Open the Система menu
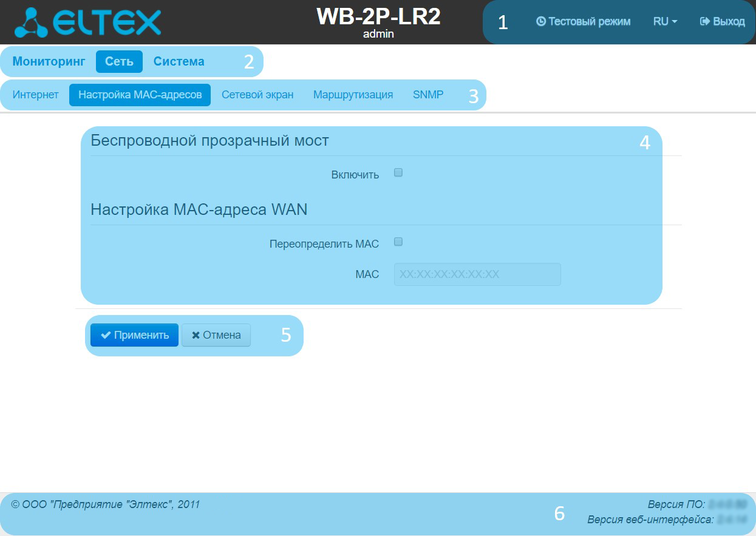This screenshot has height=536, width=756. 179,61
